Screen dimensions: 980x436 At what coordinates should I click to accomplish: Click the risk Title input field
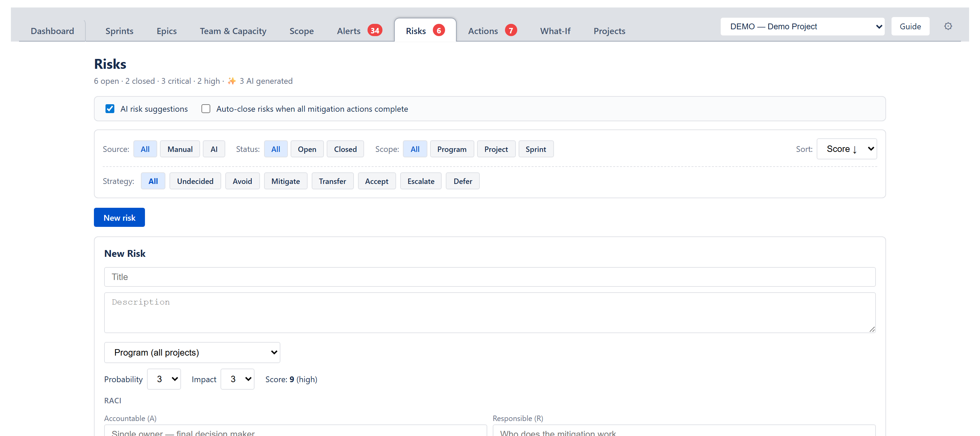[x=490, y=277]
